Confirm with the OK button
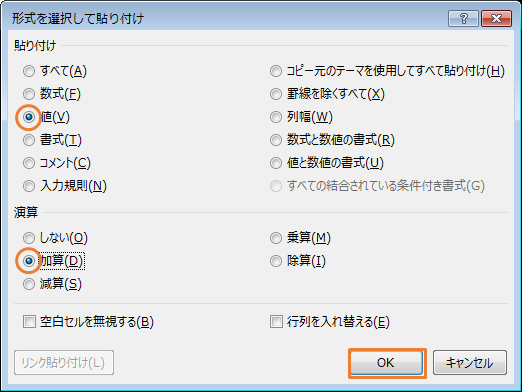This screenshot has width=522, height=392. click(x=387, y=363)
